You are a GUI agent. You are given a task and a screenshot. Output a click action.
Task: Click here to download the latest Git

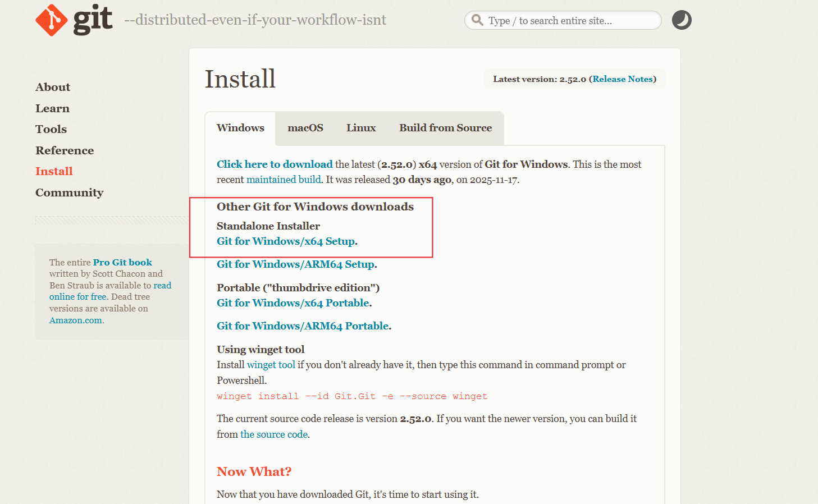pos(274,164)
